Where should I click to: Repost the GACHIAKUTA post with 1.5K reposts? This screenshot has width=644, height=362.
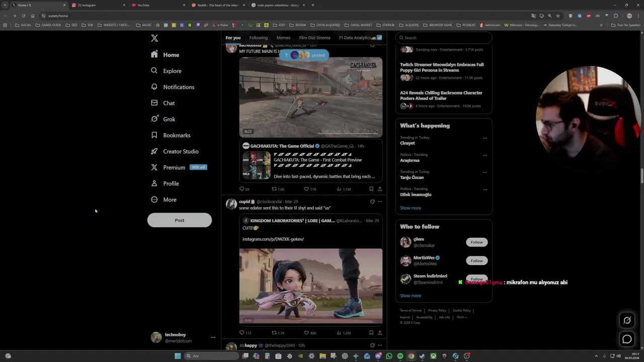(278, 189)
